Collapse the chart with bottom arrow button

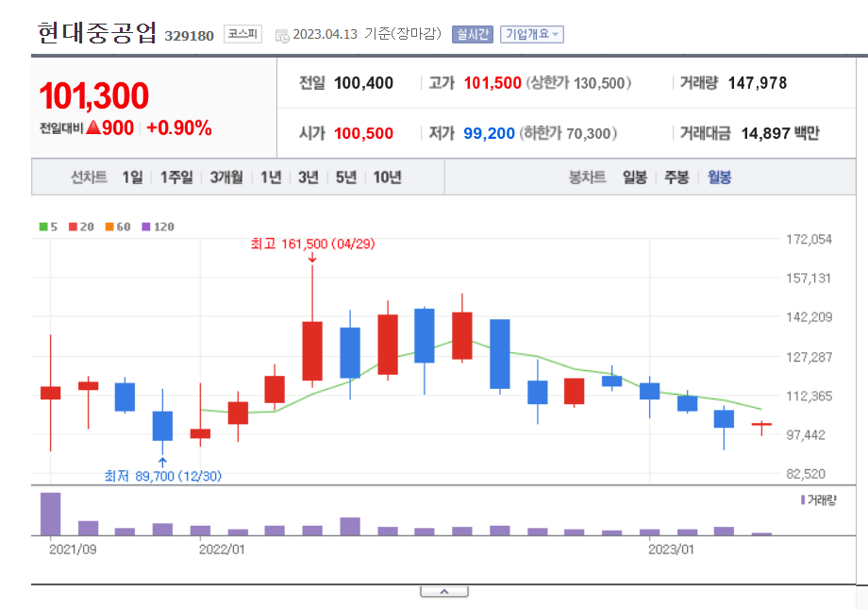[x=444, y=592]
